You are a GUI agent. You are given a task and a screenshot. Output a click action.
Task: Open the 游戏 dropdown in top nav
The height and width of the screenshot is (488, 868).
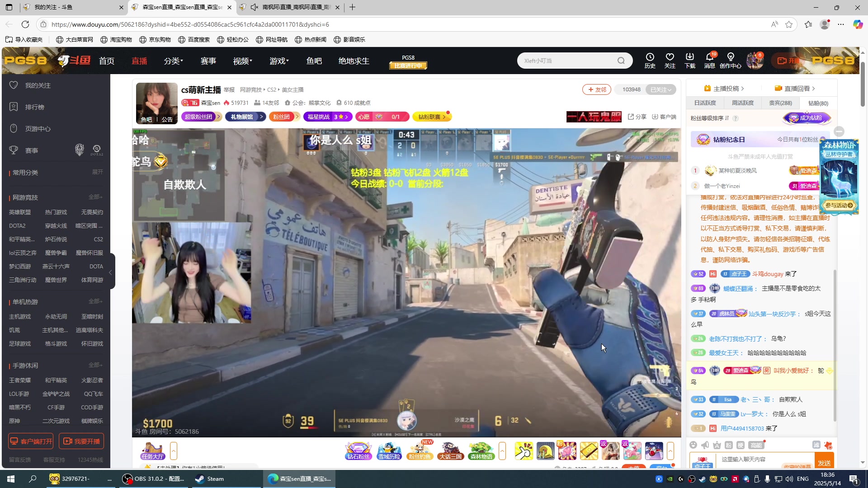click(x=279, y=61)
